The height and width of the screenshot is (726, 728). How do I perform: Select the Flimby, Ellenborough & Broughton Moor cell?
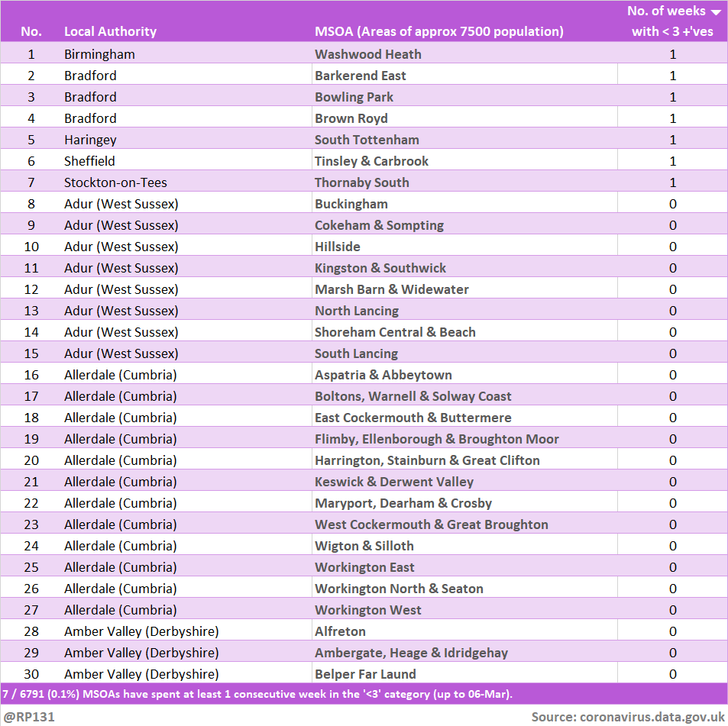coord(436,439)
